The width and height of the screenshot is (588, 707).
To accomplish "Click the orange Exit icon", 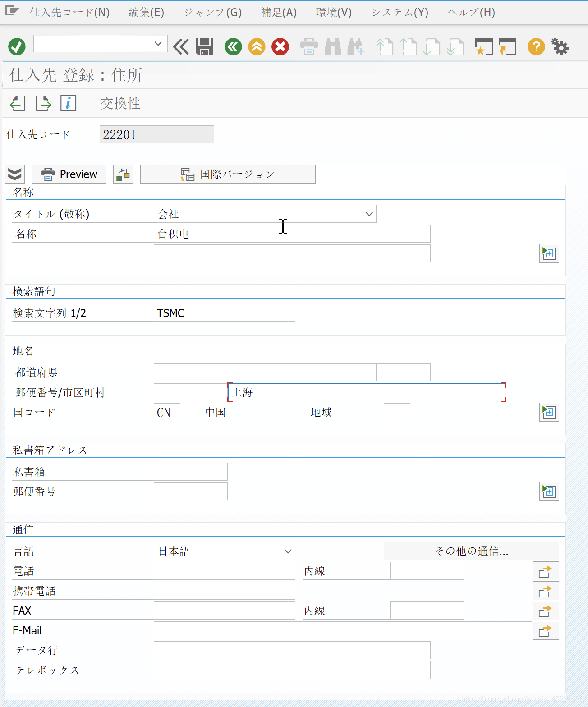I will point(257,46).
